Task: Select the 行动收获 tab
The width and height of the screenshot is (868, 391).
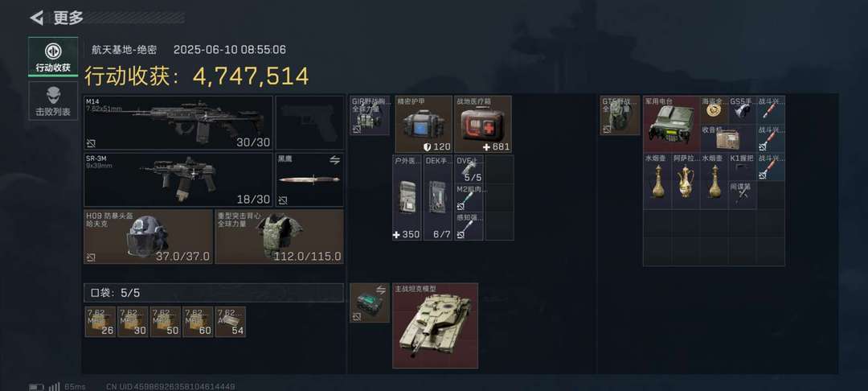Action: tap(53, 56)
